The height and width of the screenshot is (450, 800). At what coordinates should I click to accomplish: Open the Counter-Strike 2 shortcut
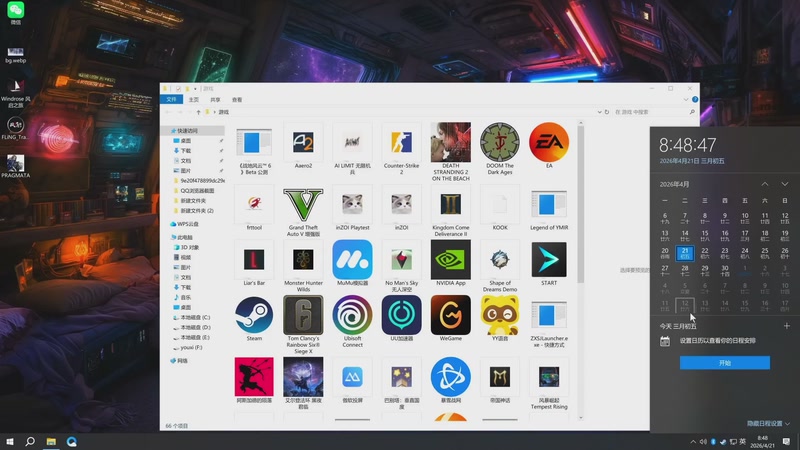coord(402,149)
